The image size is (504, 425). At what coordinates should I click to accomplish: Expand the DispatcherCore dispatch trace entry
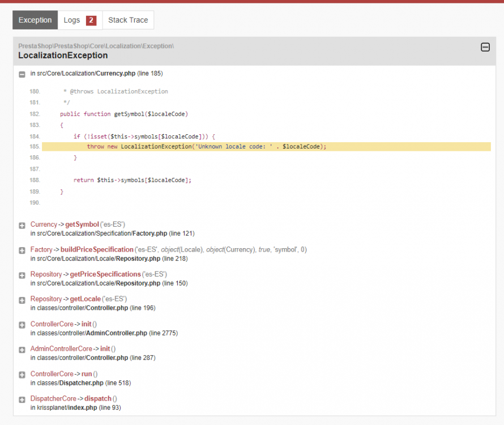[x=22, y=399]
